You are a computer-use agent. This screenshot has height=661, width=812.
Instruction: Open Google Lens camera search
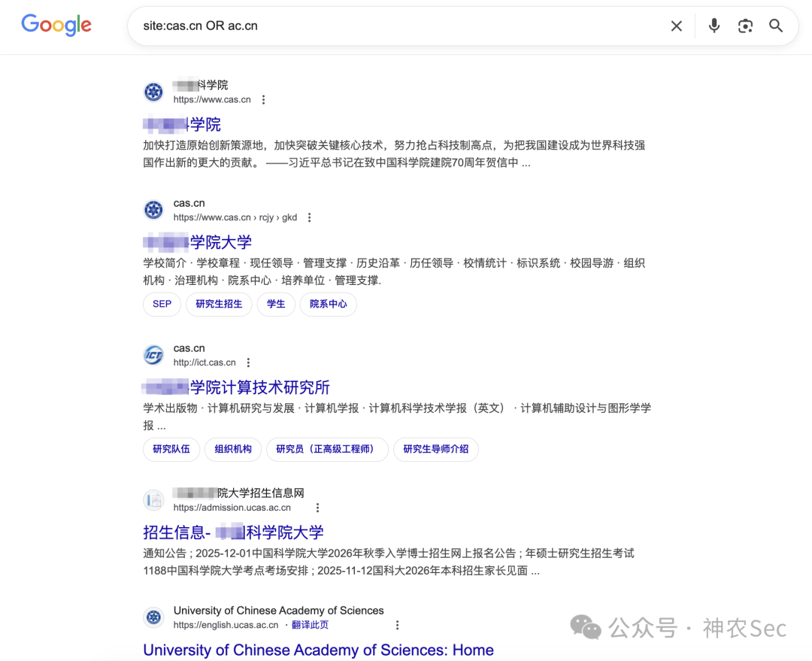[x=745, y=26]
